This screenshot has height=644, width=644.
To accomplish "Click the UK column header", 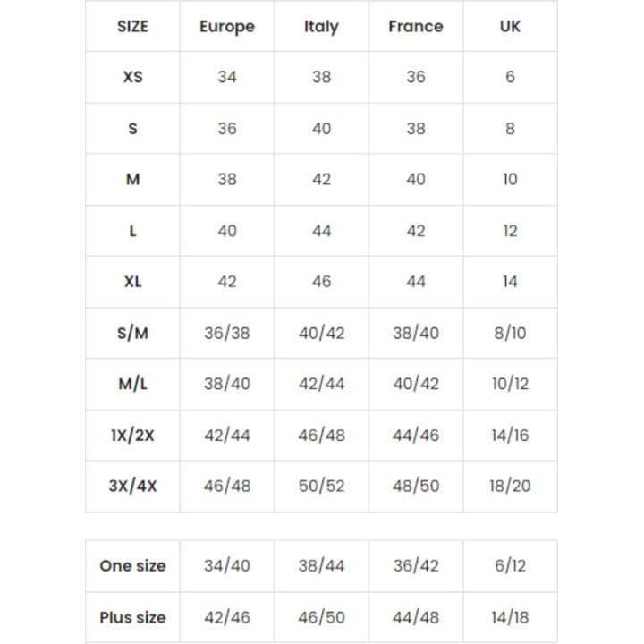I will tap(510, 26).
